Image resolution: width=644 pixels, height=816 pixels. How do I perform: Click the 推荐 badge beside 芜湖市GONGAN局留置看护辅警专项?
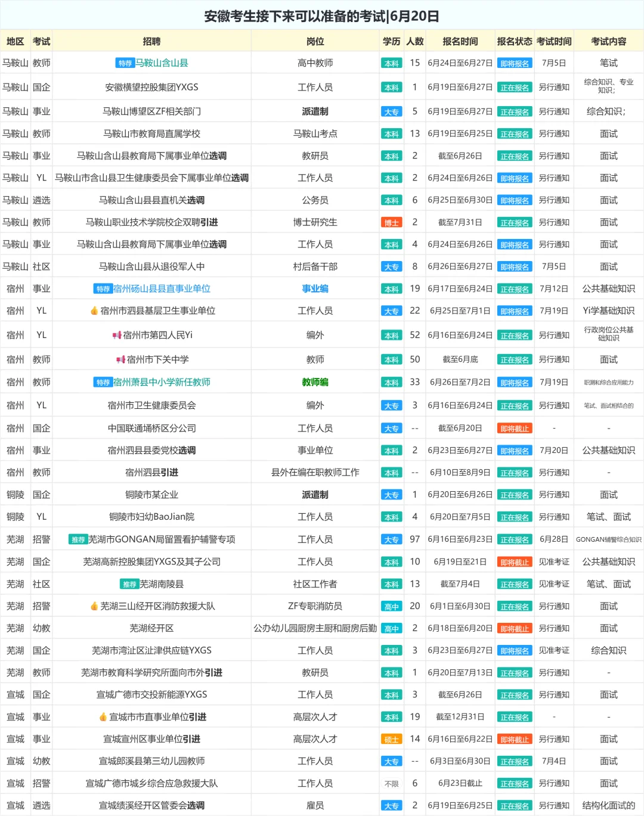click(78, 539)
